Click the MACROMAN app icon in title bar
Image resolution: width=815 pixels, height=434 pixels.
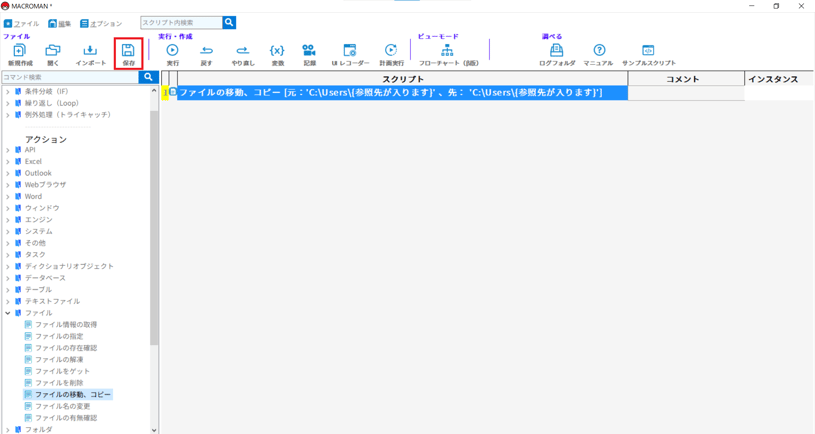5,6
